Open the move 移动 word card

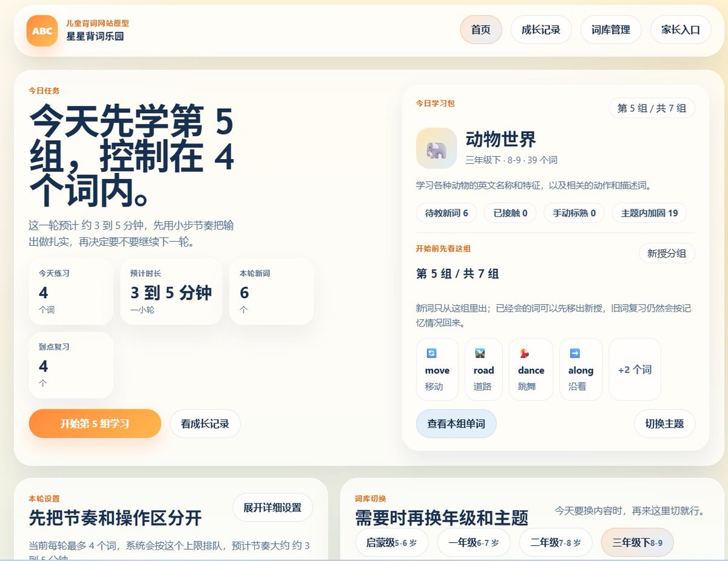point(437,369)
